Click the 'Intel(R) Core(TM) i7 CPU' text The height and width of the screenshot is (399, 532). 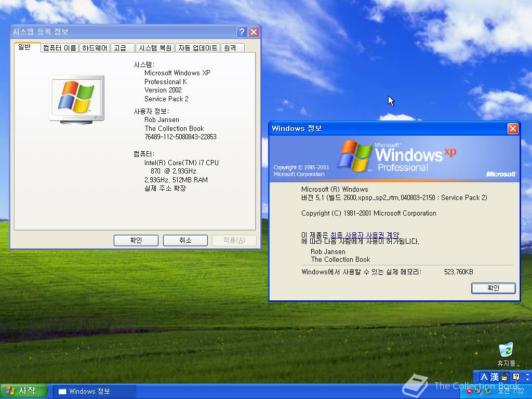pos(181,163)
